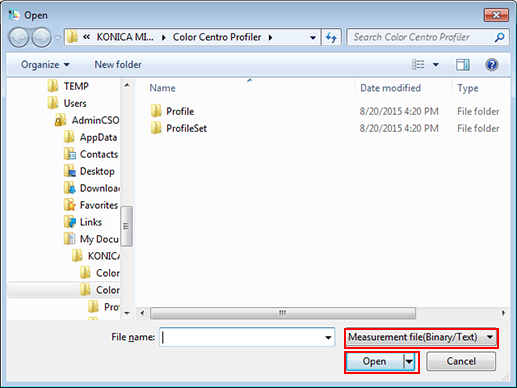The width and height of the screenshot is (517, 388).
Task: Select Users folder in navigation tree
Action: 67,103
